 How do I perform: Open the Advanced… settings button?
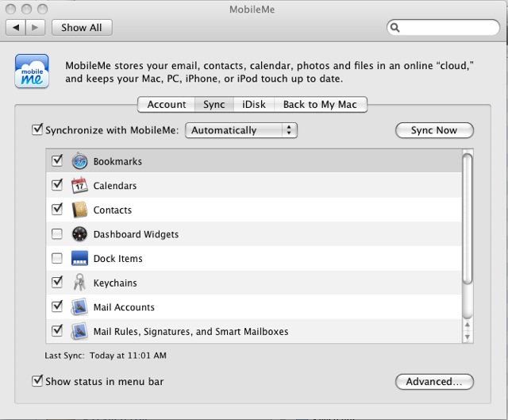(x=434, y=382)
